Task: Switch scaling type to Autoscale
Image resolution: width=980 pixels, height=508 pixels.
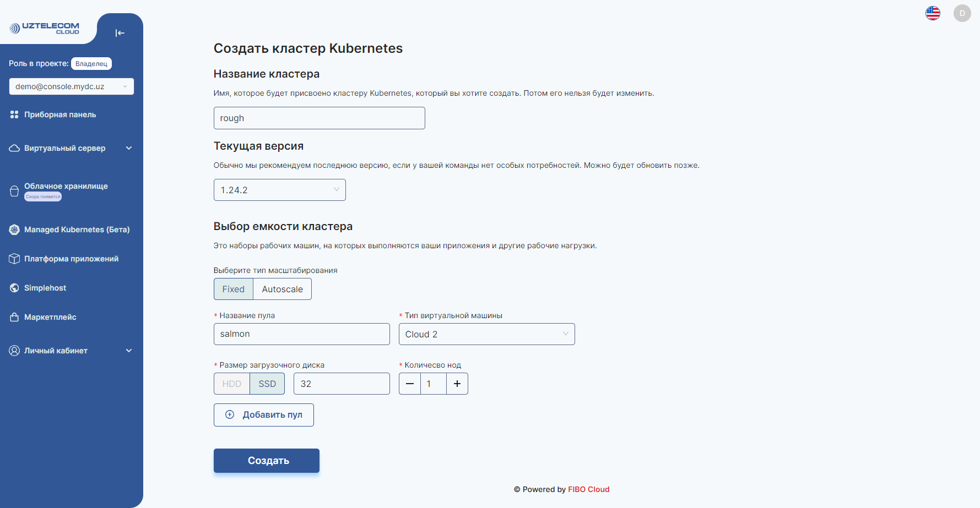Action: [282, 289]
